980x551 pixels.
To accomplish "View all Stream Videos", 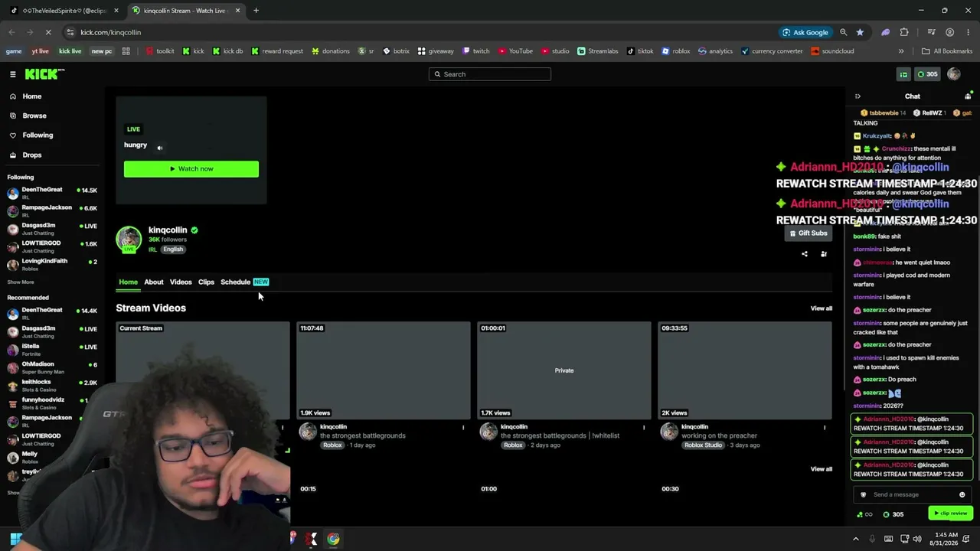I will tap(822, 308).
